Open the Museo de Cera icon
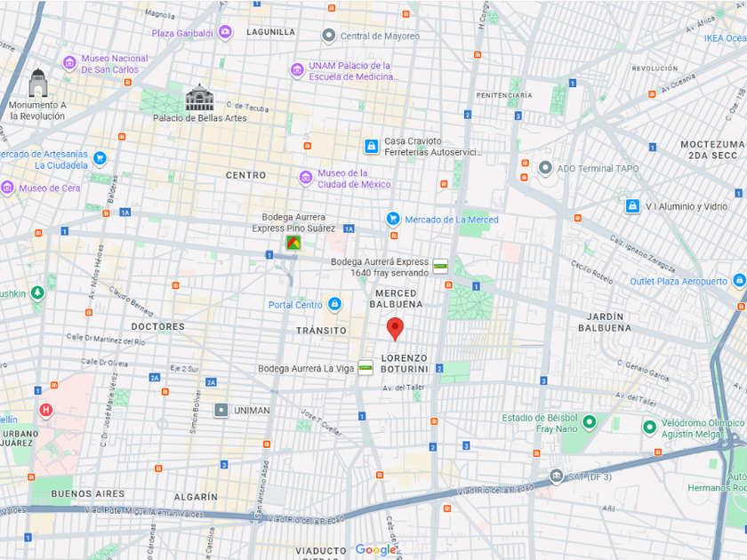 [7, 188]
